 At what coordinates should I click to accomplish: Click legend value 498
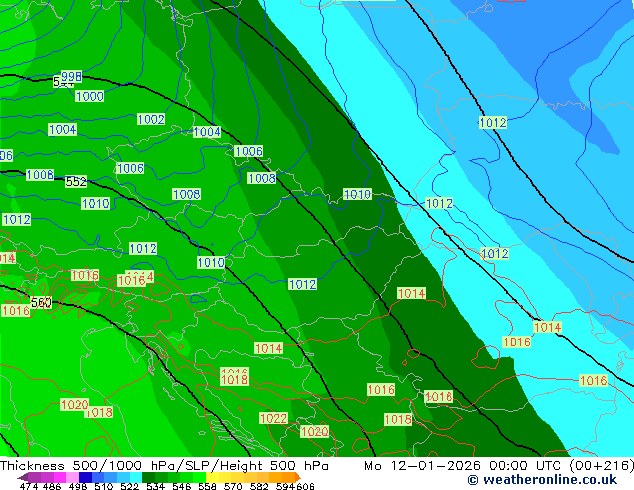coord(78,486)
